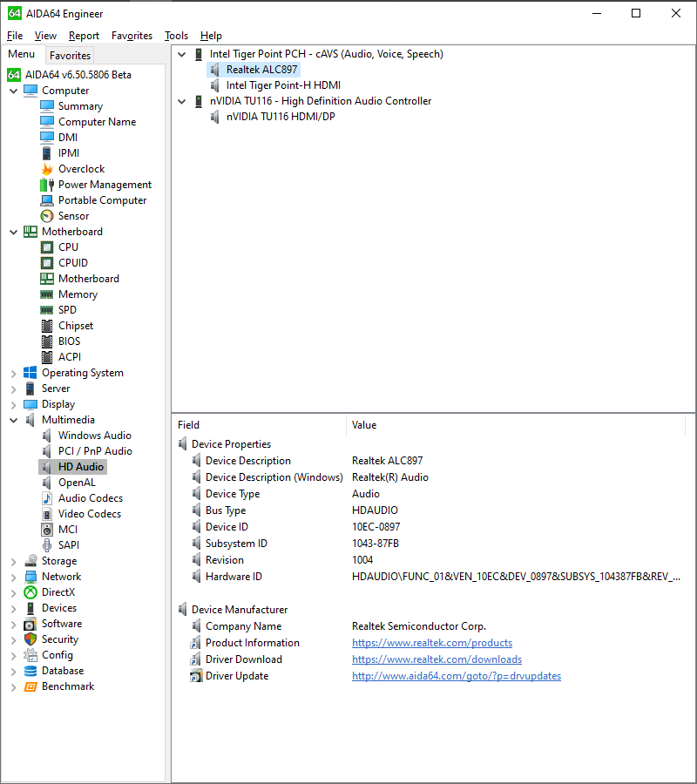Click the Config gear icon
Image resolution: width=697 pixels, height=784 pixels.
30,655
